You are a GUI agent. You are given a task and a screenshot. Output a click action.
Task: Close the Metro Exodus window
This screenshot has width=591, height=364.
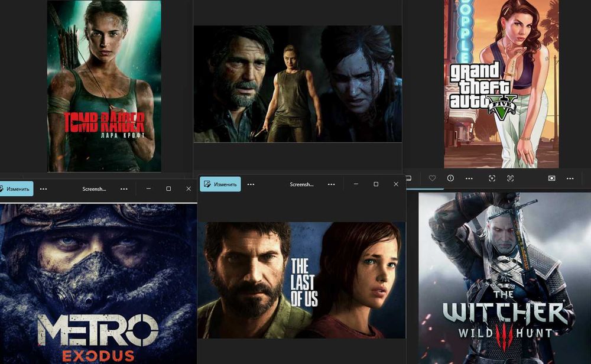(x=189, y=188)
